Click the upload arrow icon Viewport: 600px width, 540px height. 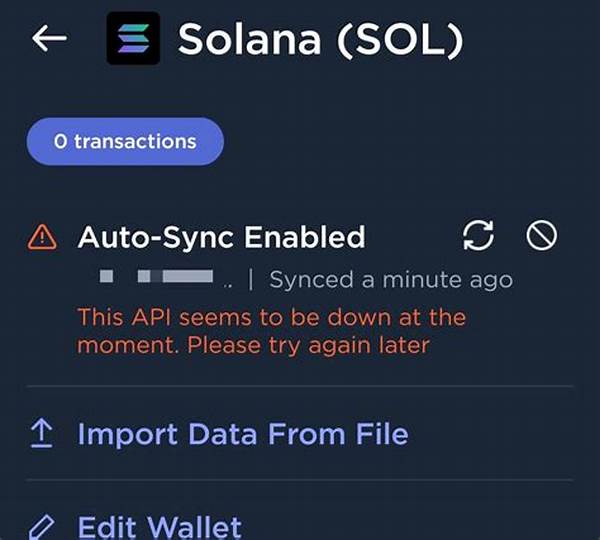click(42, 434)
